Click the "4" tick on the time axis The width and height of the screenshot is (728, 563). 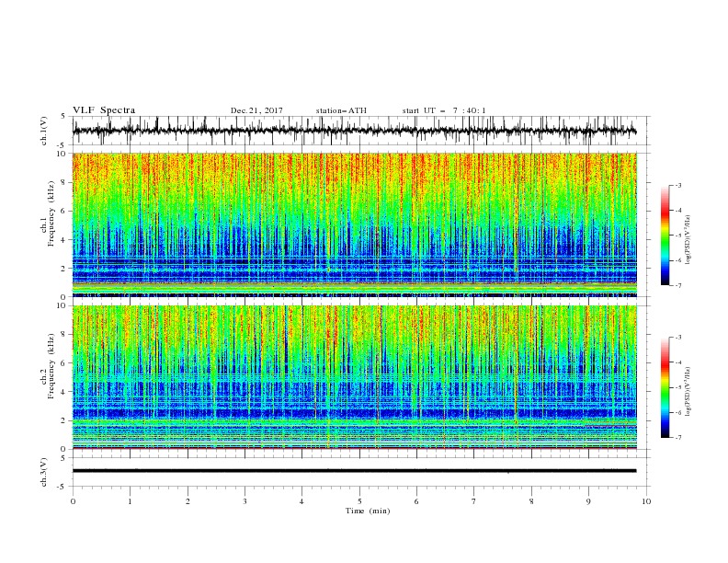(x=301, y=501)
